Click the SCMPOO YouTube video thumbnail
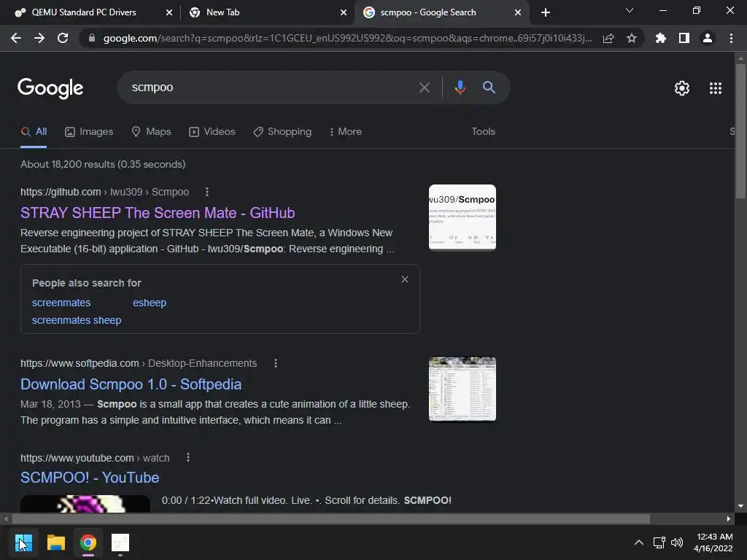This screenshot has width=747, height=560. coord(85,504)
